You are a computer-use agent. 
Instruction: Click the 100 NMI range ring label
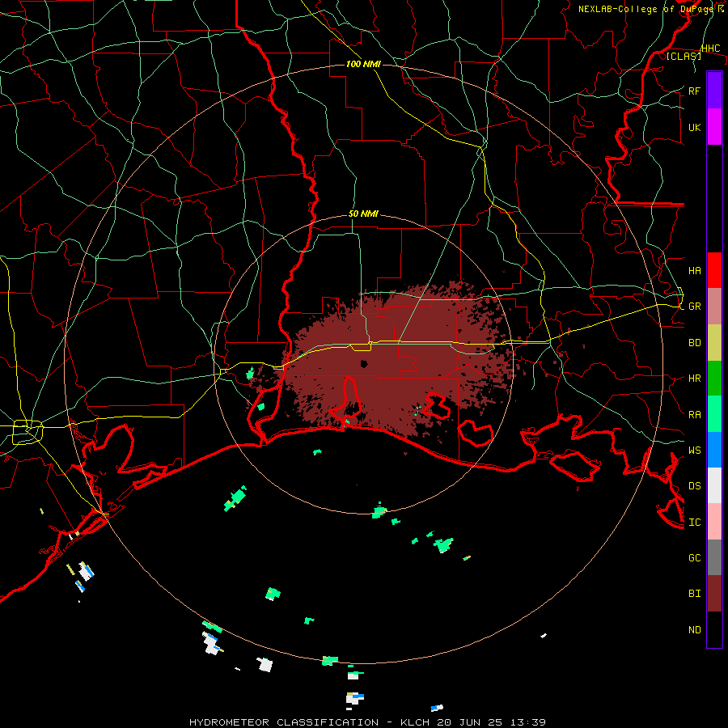coord(363,64)
